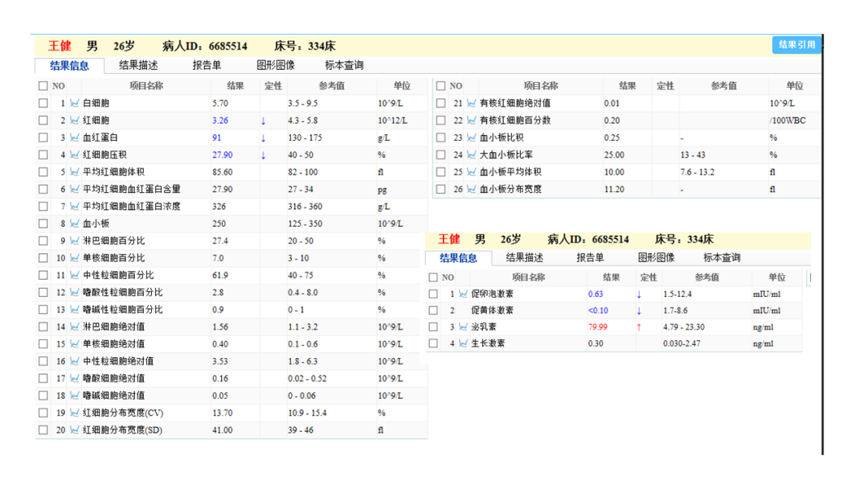The image size is (868, 489).
Task: Open trend chart icon for 泌乳素
Action: pos(463,327)
